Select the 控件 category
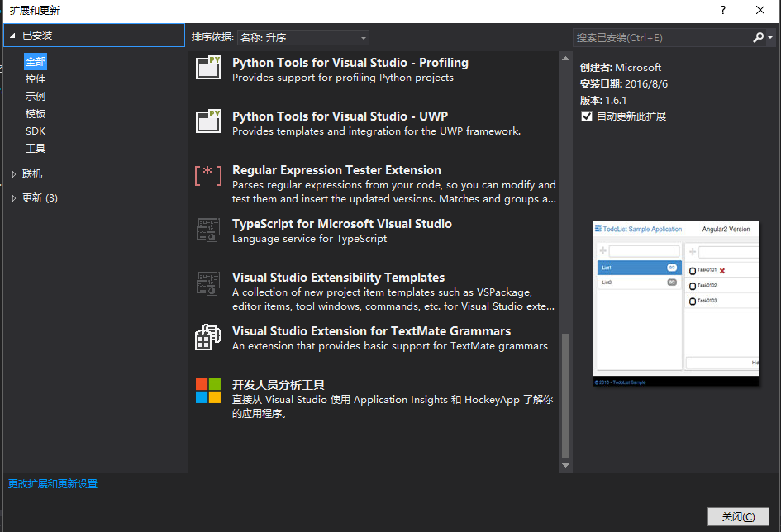This screenshot has width=781, height=532. (36, 79)
